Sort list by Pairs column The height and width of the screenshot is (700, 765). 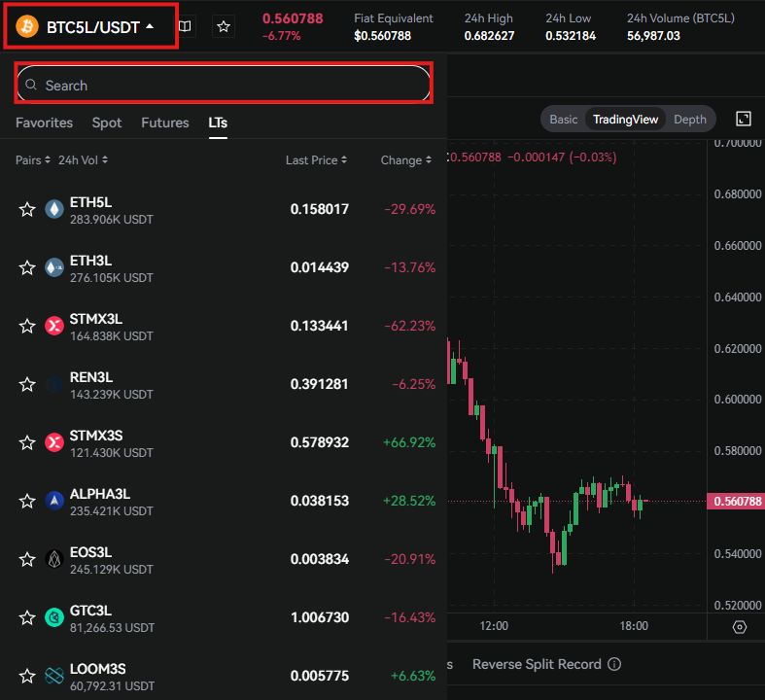tap(33, 160)
